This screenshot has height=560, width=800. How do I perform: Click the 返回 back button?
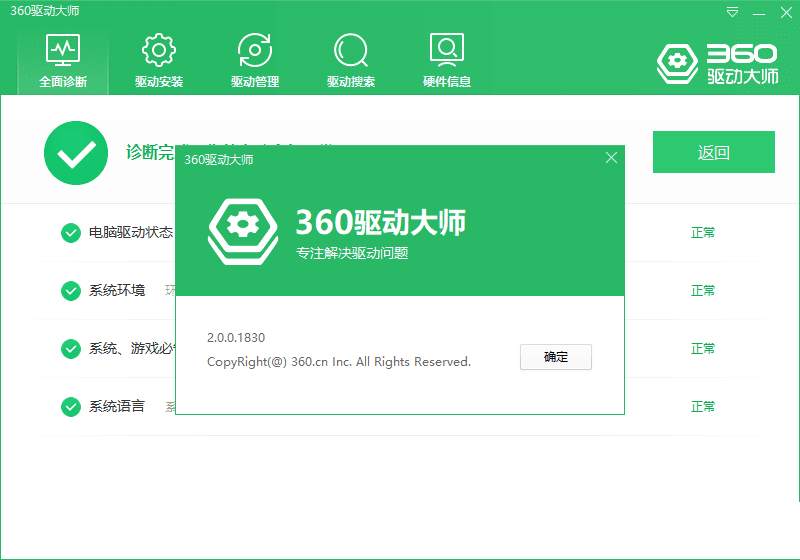click(x=713, y=152)
